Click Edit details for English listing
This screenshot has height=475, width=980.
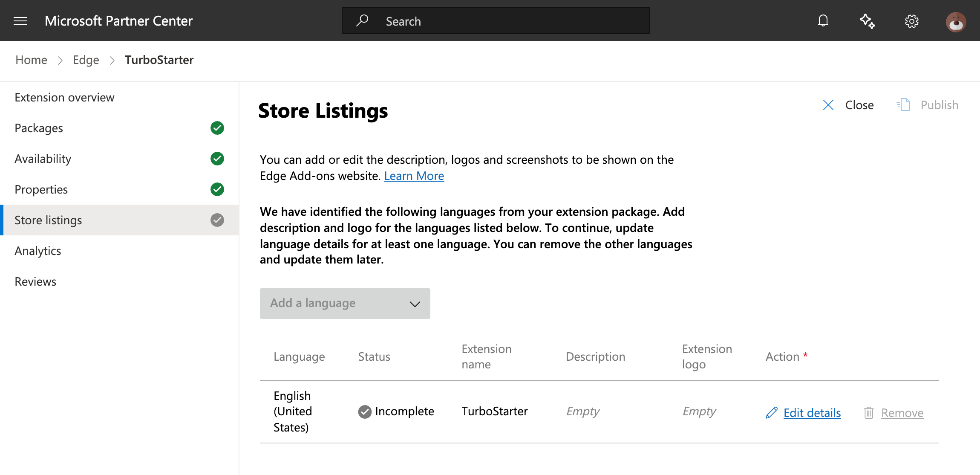[x=812, y=413]
